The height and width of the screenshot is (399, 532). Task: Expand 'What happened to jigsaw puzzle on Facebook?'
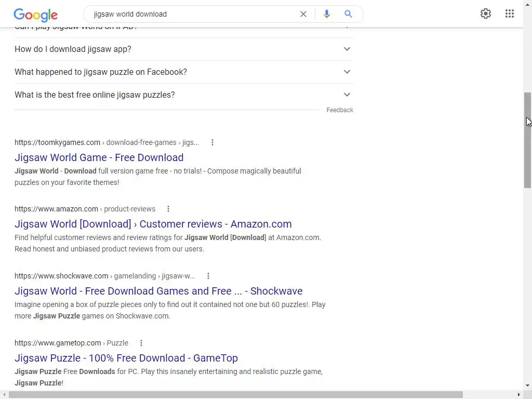(x=184, y=72)
